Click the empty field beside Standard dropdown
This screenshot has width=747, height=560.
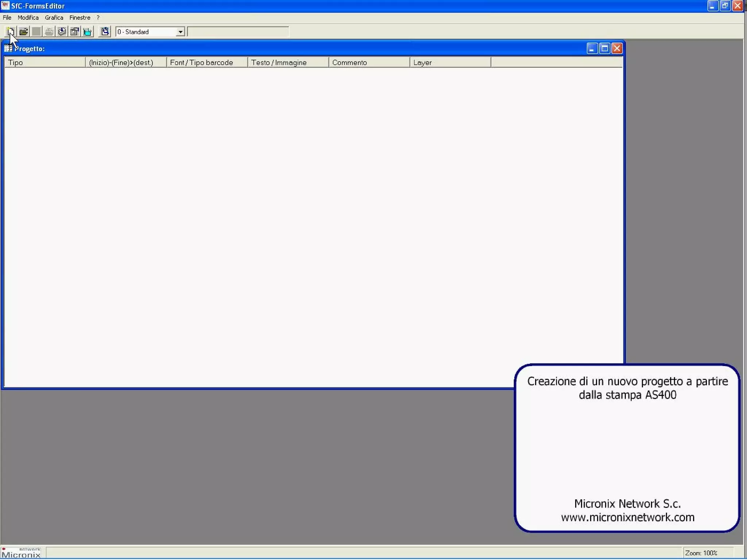[238, 32]
